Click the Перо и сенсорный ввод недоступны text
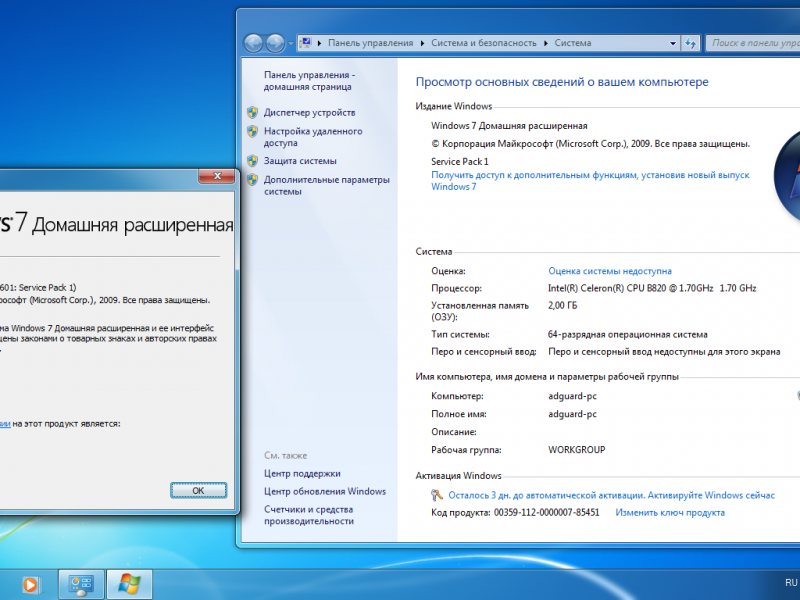This screenshot has width=800, height=600. [664, 352]
